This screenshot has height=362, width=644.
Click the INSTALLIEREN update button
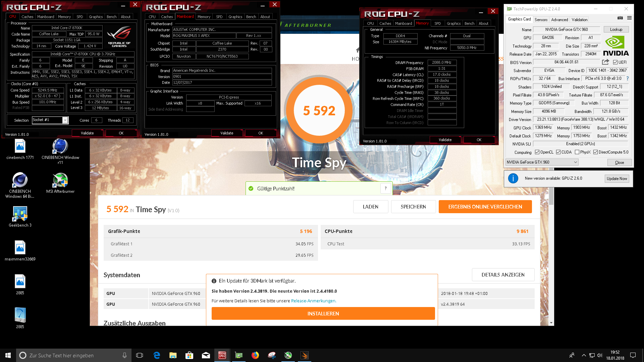[x=323, y=313]
